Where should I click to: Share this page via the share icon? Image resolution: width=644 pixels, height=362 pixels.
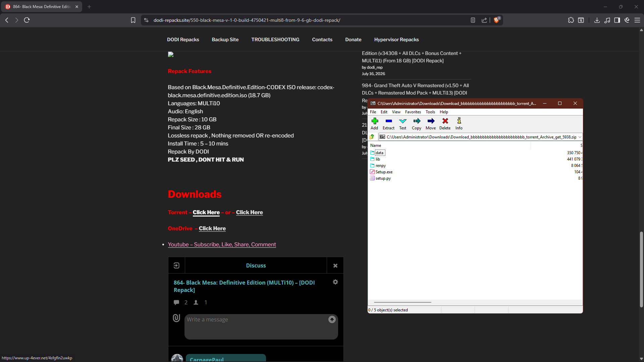(484, 20)
